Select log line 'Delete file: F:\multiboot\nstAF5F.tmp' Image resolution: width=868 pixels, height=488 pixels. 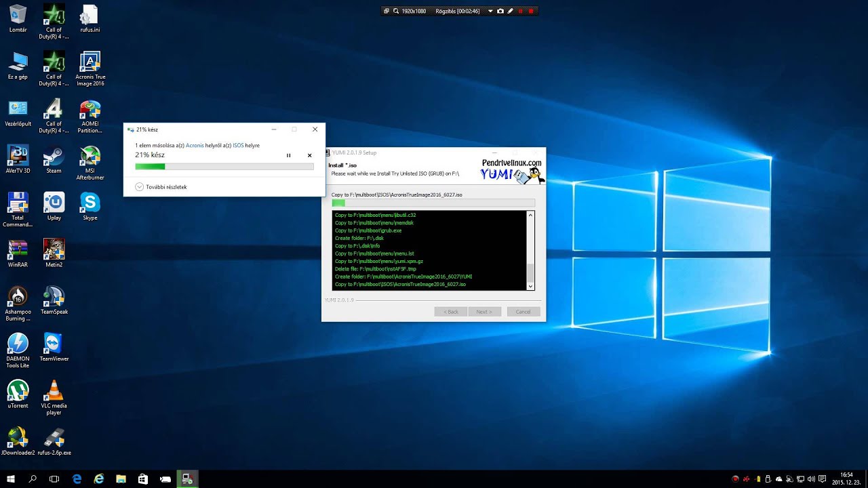pyautogui.click(x=376, y=269)
